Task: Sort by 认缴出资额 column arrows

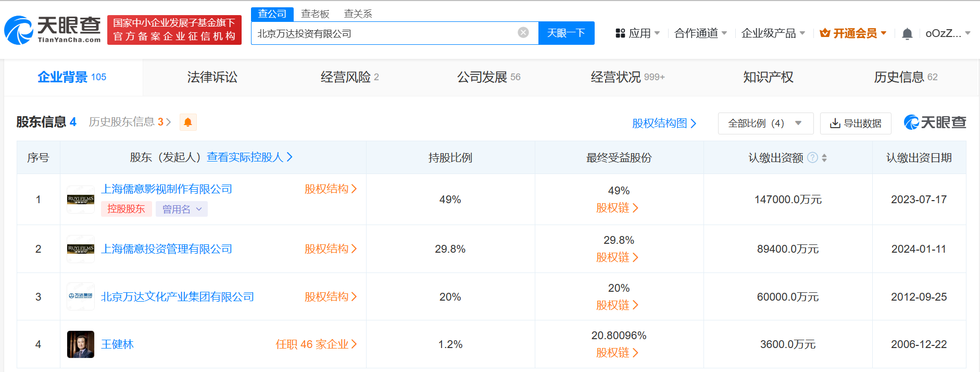Action: pos(824,158)
